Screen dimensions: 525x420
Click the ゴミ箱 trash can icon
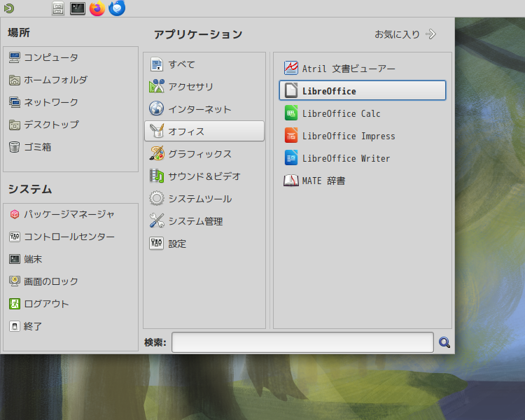[15, 147]
